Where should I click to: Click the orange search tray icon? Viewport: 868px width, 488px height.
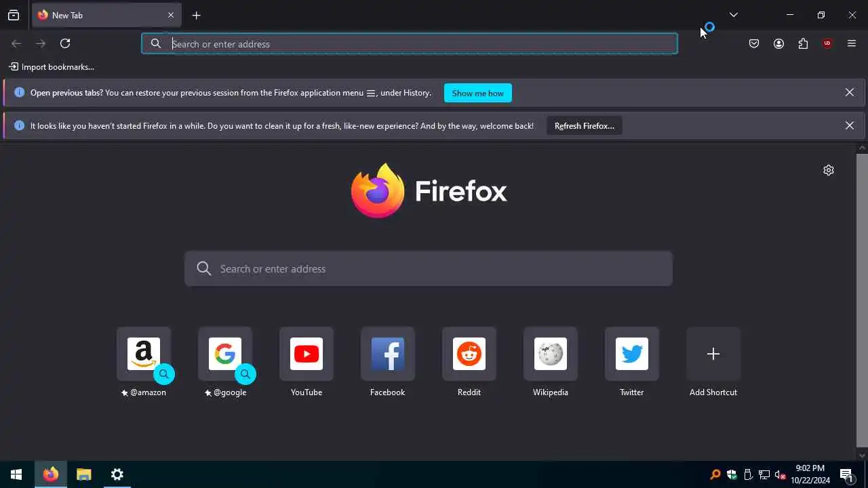[715, 474]
